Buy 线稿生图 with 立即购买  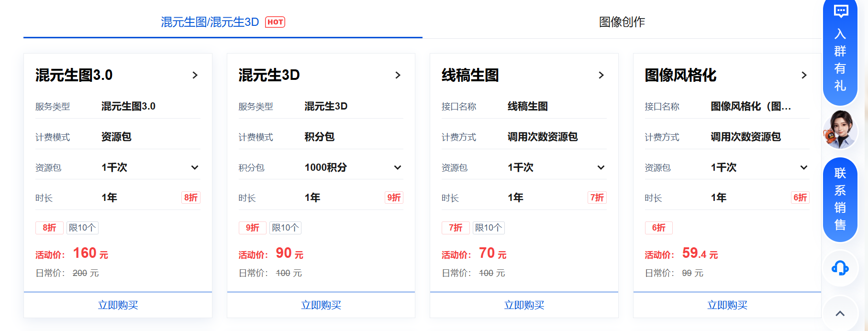tap(524, 305)
